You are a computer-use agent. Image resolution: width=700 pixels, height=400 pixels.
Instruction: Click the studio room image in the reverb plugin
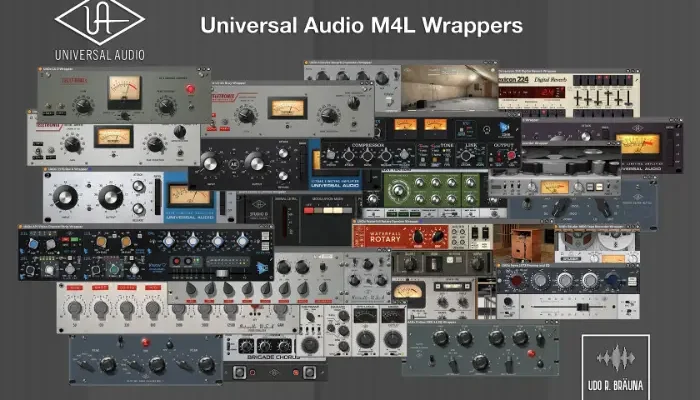click(450, 88)
